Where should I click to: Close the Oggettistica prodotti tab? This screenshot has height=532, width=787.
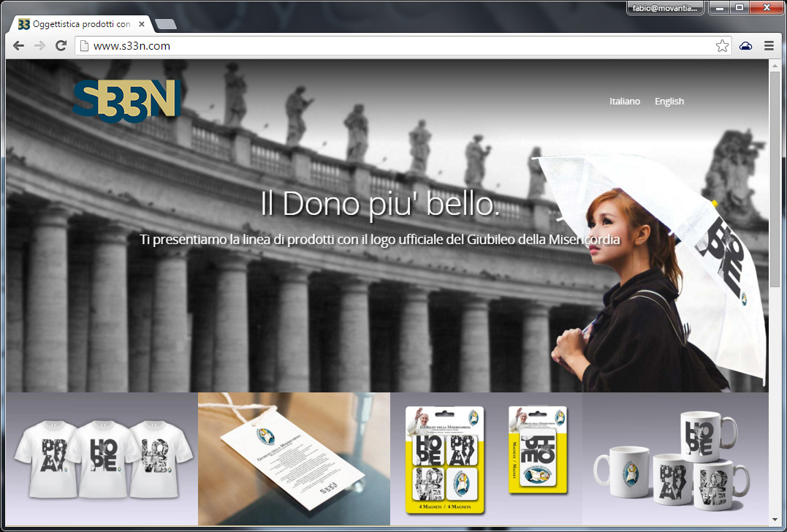[x=142, y=24]
